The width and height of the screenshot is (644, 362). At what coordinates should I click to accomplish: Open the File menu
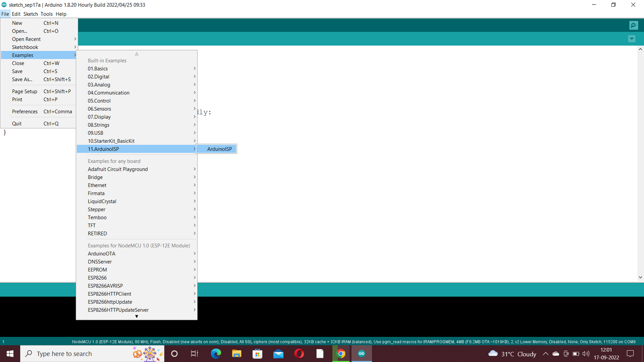[5, 14]
